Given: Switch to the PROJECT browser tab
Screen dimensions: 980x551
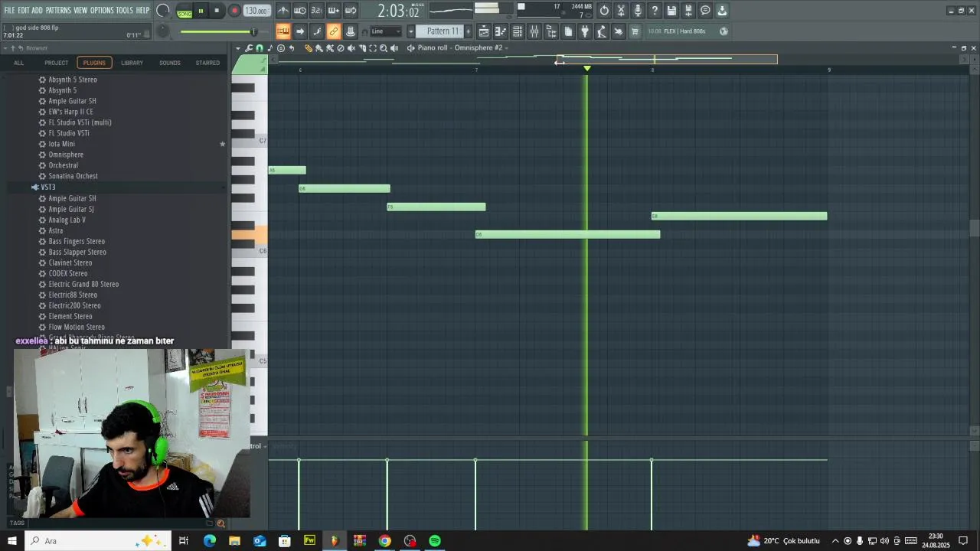Looking at the screenshot, I should tap(56, 63).
